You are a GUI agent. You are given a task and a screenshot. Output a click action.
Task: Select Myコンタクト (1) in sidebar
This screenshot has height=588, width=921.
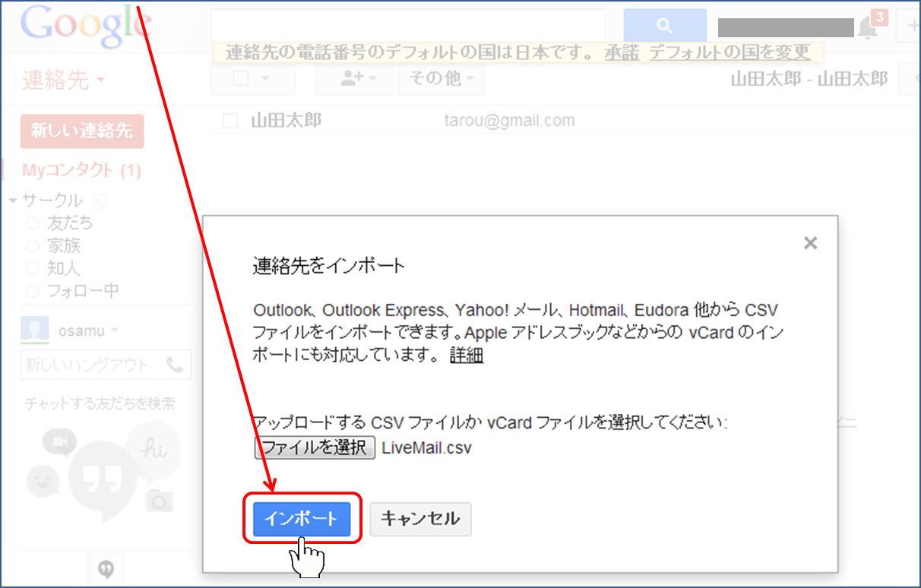(81, 170)
